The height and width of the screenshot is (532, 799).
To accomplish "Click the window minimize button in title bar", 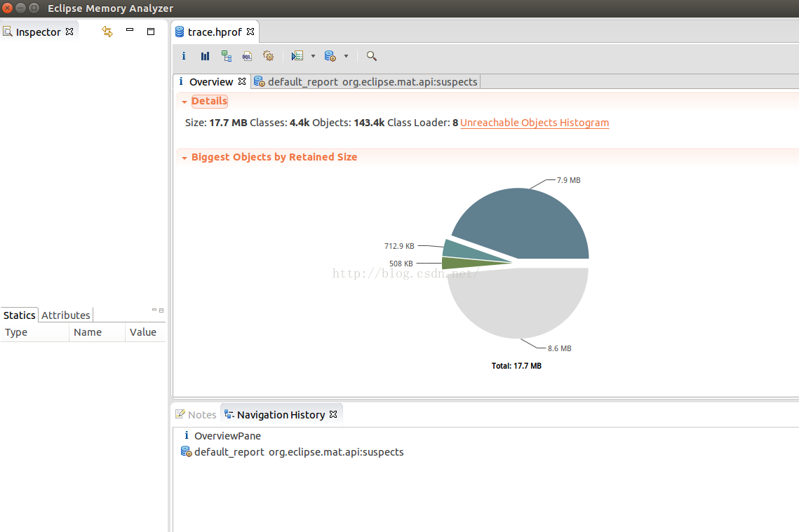I will click(x=21, y=8).
